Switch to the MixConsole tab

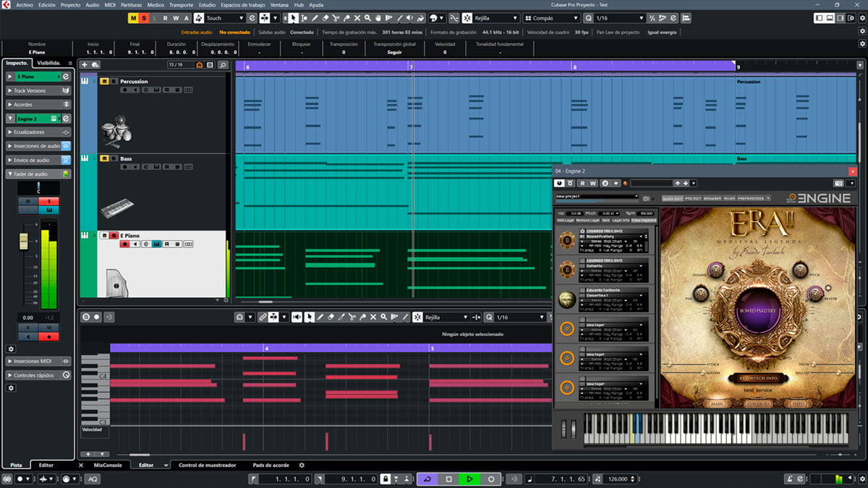pos(108,465)
